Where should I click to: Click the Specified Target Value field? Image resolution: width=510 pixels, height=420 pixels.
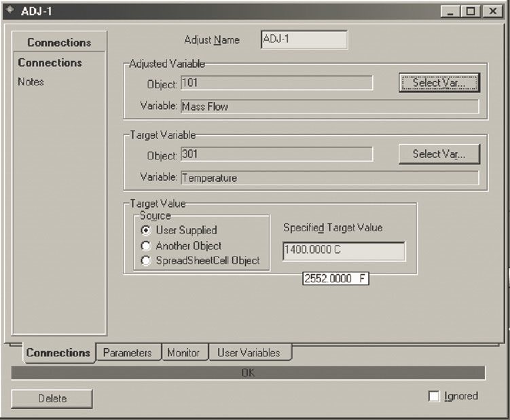344,250
